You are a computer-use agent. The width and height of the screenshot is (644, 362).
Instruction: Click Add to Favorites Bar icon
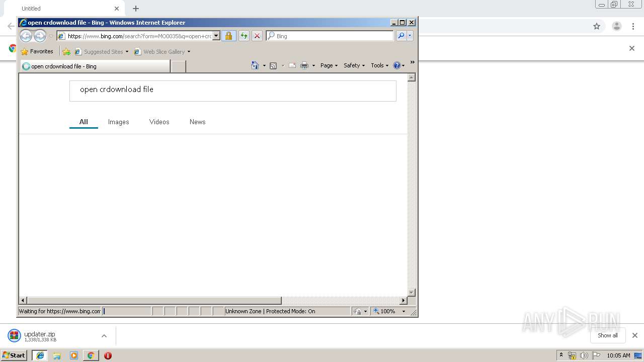coord(66,51)
